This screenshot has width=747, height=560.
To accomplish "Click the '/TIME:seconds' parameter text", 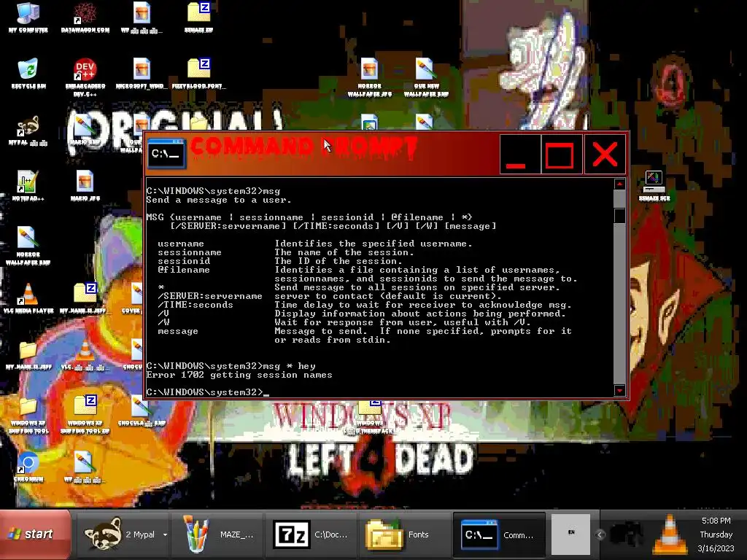I will pos(196,305).
